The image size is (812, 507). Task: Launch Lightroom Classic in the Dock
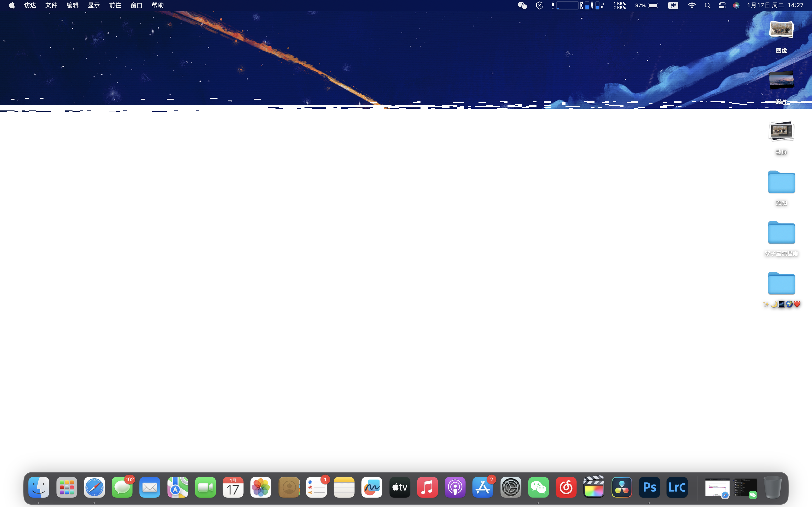point(677,487)
